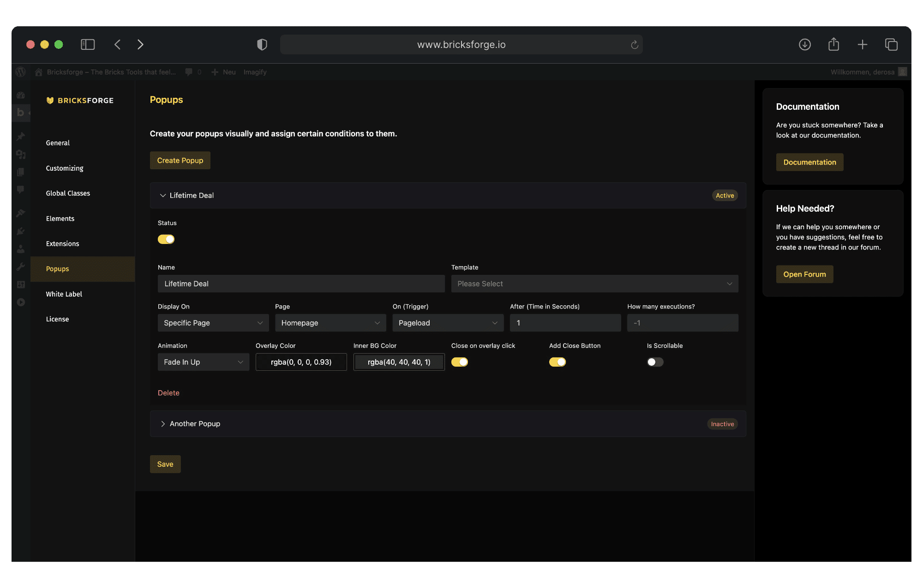Screen dimensions: 923x588
Task: Click the Documentation button in panel
Action: pos(809,161)
